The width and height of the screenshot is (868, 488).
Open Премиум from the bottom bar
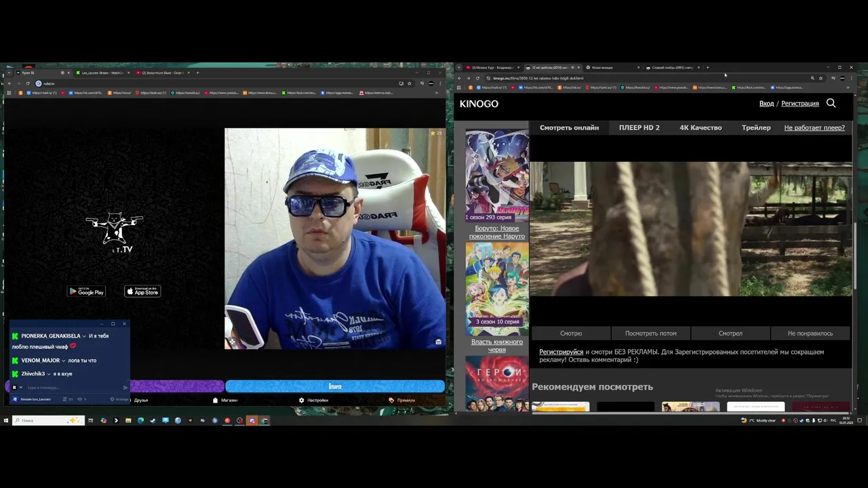pos(402,400)
